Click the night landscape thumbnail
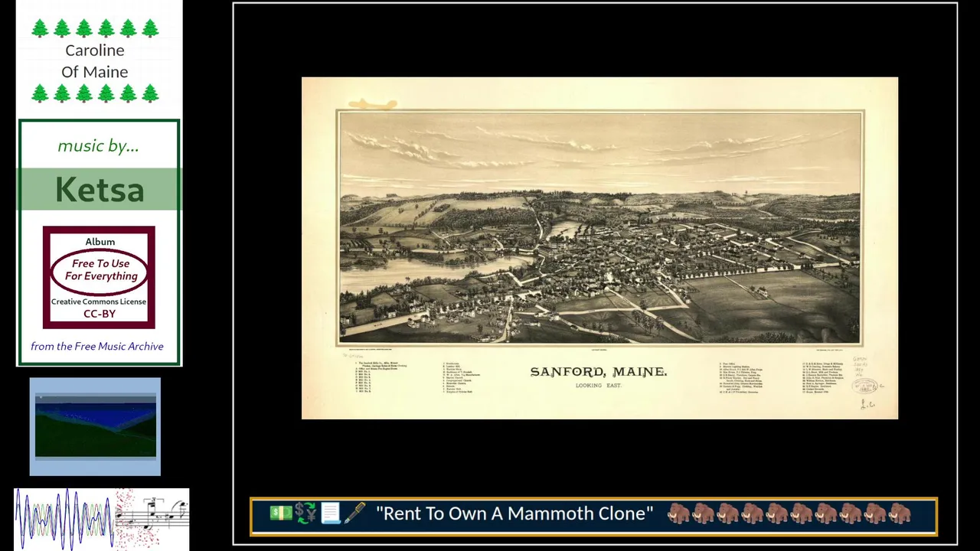The image size is (980, 551). [x=96, y=426]
